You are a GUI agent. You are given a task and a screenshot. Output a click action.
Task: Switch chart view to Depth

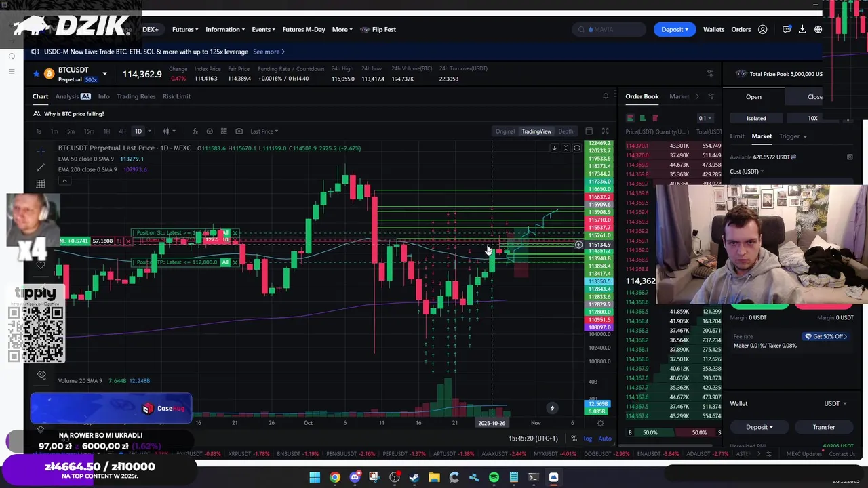coord(566,131)
